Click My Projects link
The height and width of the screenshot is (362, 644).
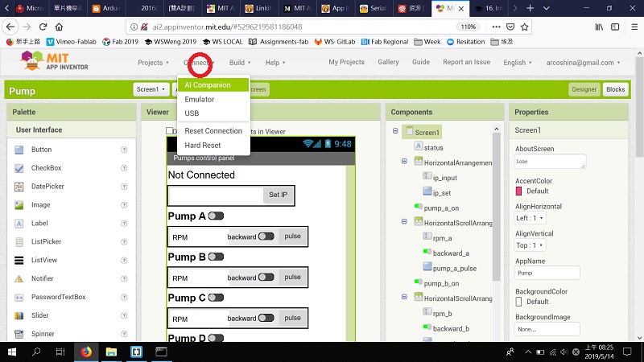click(346, 62)
